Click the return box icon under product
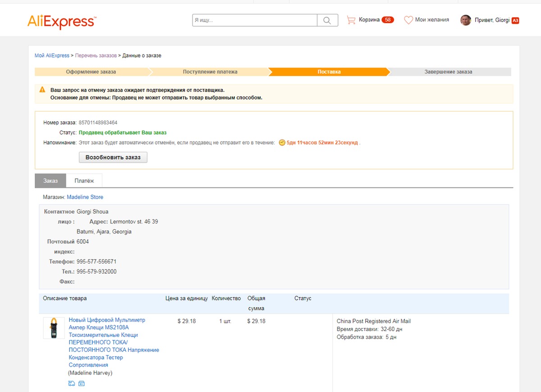 (x=82, y=383)
